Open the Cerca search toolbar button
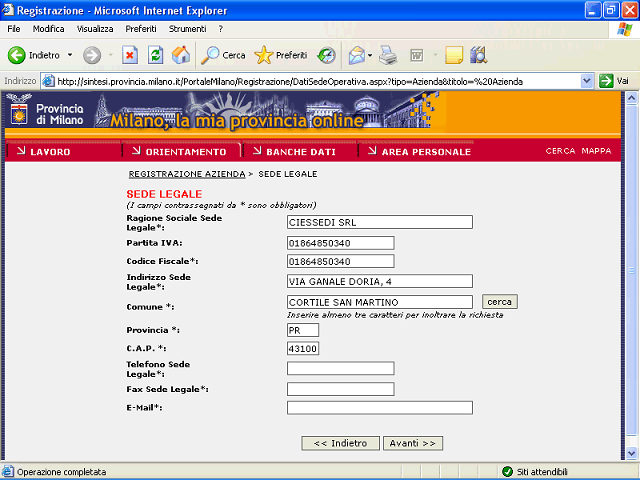 click(x=223, y=55)
